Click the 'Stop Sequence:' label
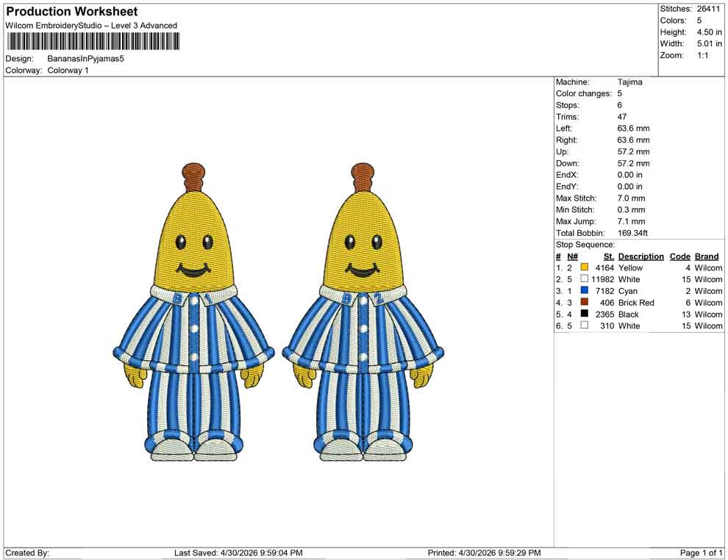The height and width of the screenshot is (560, 728). click(x=585, y=245)
